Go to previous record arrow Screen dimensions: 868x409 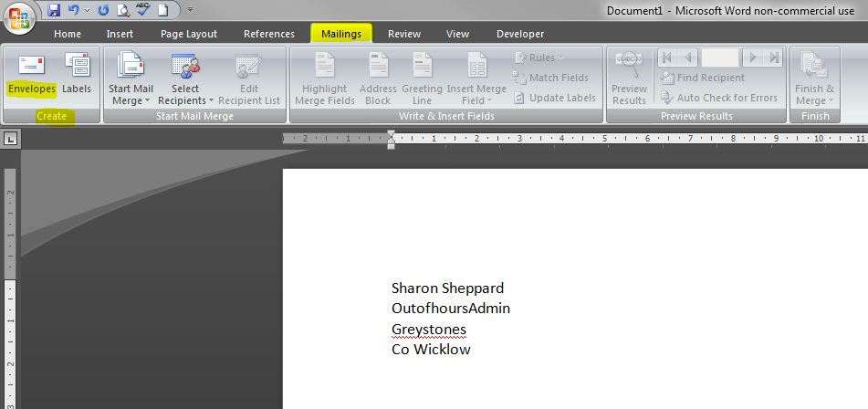(x=688, y=57)
